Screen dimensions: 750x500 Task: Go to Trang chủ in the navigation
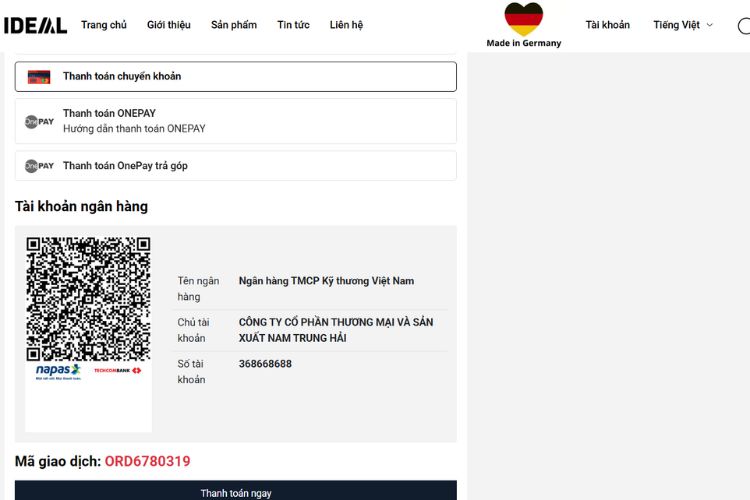click(x=104, y=25)
